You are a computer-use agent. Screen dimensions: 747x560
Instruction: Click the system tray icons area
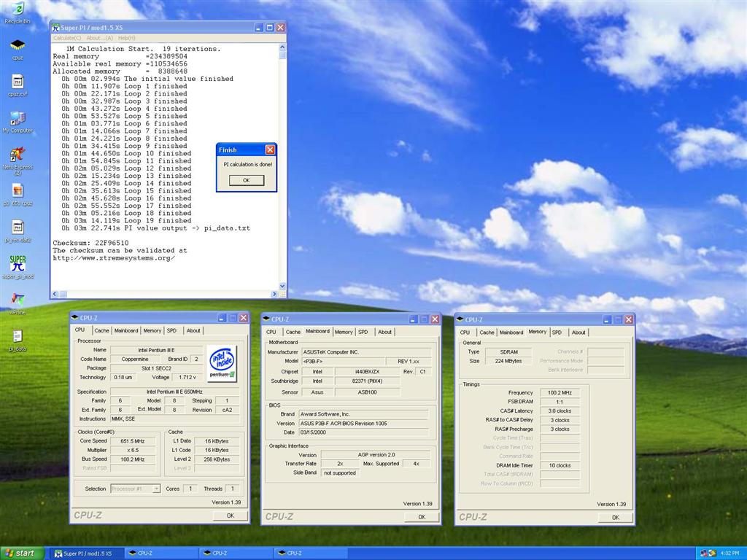(x=708, y=553)
